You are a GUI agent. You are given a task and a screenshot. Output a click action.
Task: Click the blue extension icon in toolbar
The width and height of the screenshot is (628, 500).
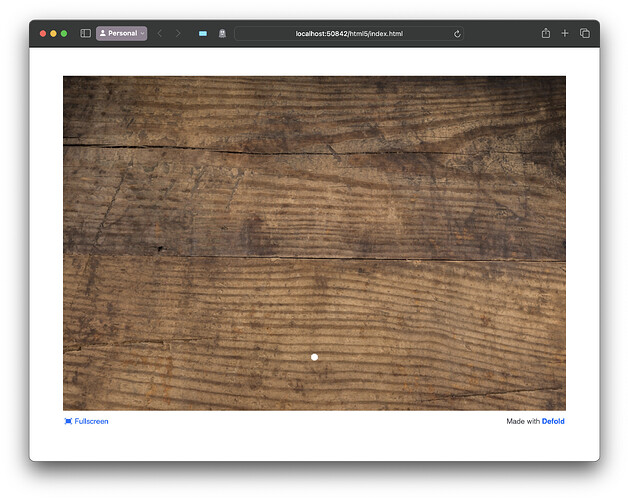[203, 33]
